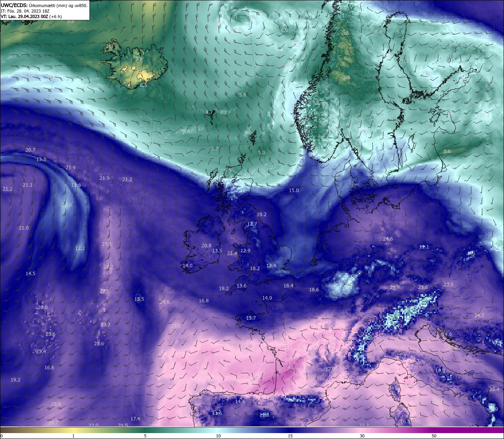This screenshot has width=504, height=439.
Task: Click the 14.4 value over Spain
Action: point(240,401)
